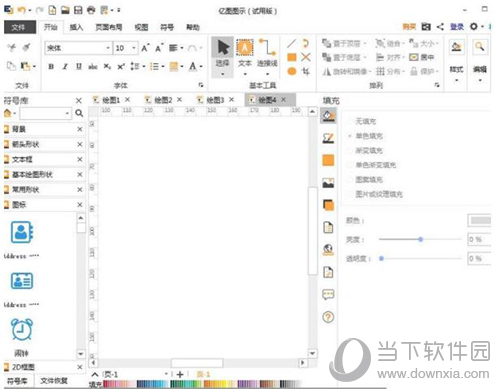This screenshot has height=392, width=500.
Task: Open the font name dropdown
Action: (x=108, y=48)
